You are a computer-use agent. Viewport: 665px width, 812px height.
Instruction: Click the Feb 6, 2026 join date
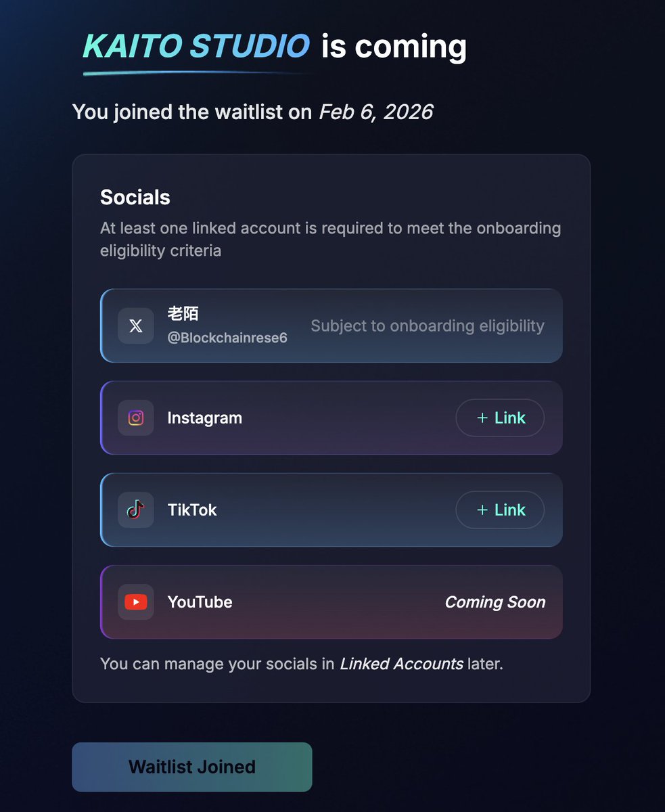click(x=375, y=112)
